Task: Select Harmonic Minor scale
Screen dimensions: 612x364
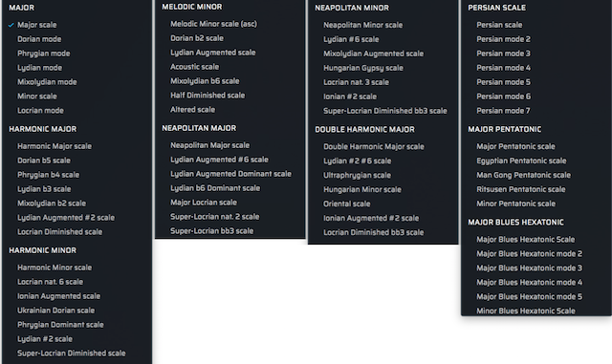Action: [x=55, y=268]
